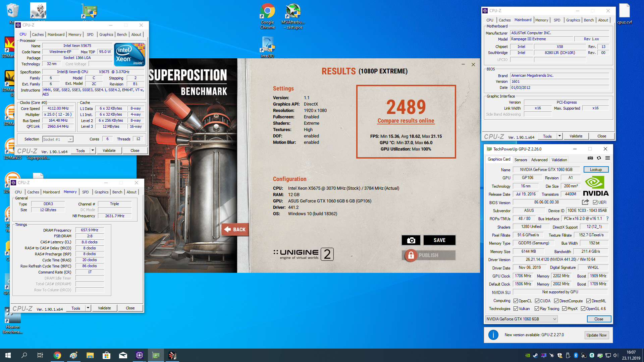
Task: Expand Tools dropdown arrow in Mainboard tab window
Action: coord(559,136)
